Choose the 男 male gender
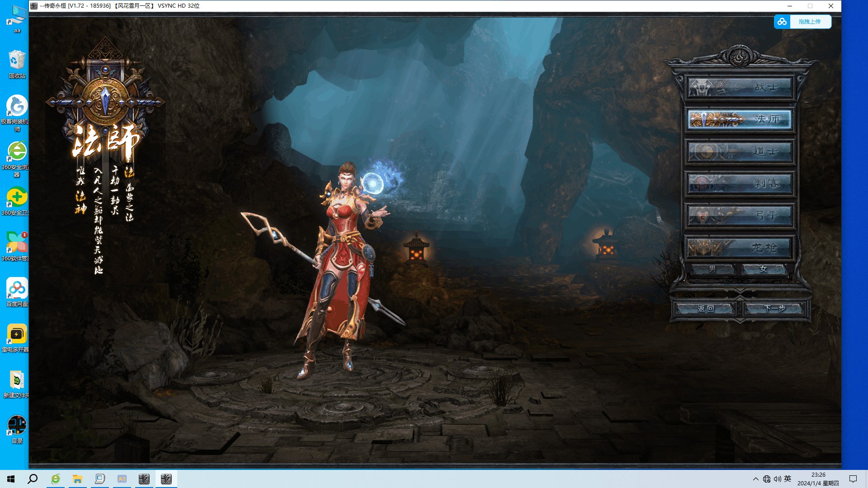The width and height of the screenshot is (868, 488). [712, 269]
